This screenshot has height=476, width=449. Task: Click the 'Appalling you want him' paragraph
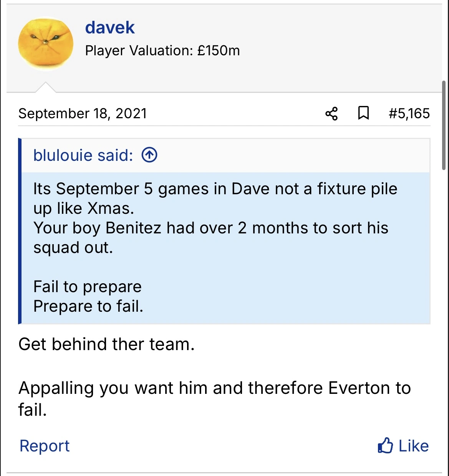click(214, 388)
